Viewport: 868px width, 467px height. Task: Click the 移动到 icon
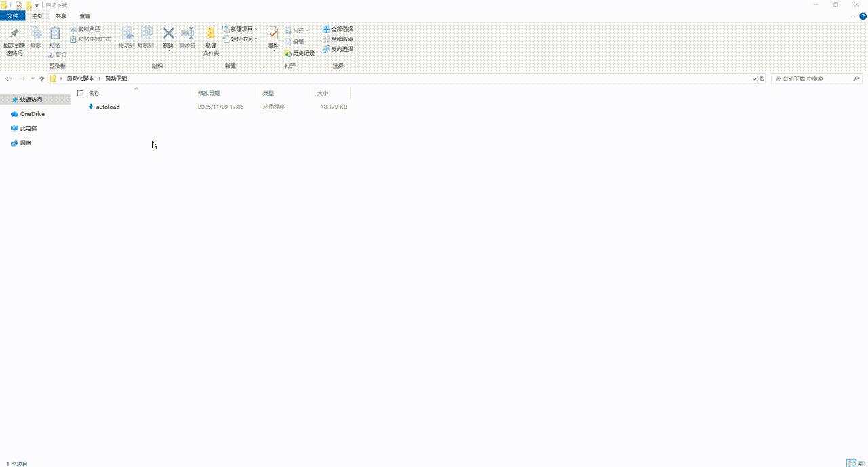pyautogui.click(x=127, y=33)
